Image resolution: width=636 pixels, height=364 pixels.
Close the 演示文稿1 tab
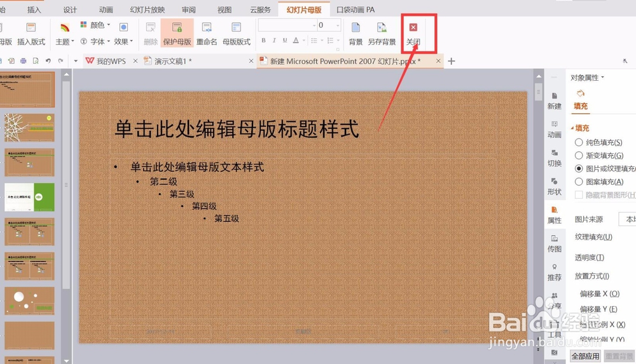coord(251,61)
